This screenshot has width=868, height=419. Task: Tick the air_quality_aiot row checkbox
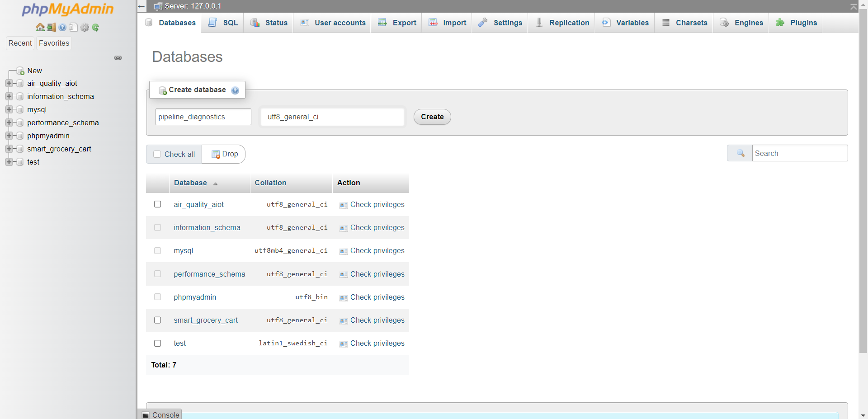click(x=157, y=204)
